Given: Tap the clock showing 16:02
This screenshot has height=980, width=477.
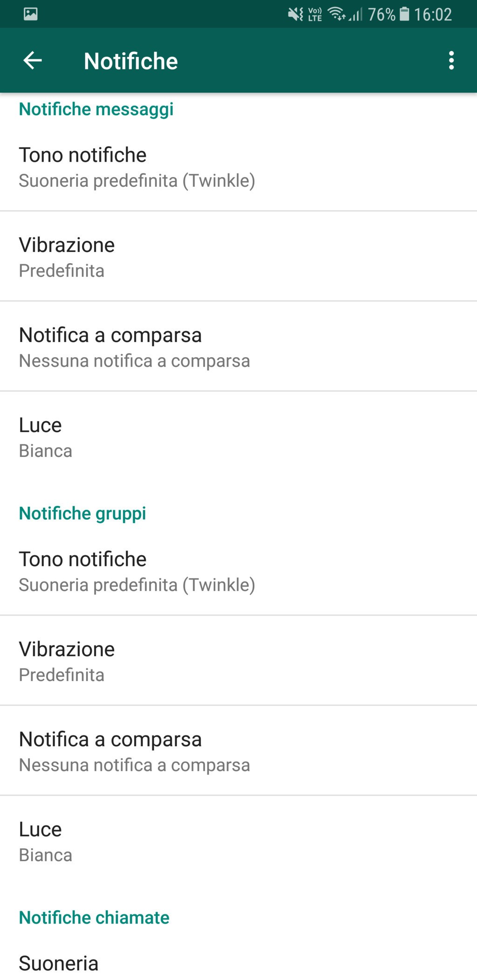Looking at the screenshot, I should click(x=433, y=14).
